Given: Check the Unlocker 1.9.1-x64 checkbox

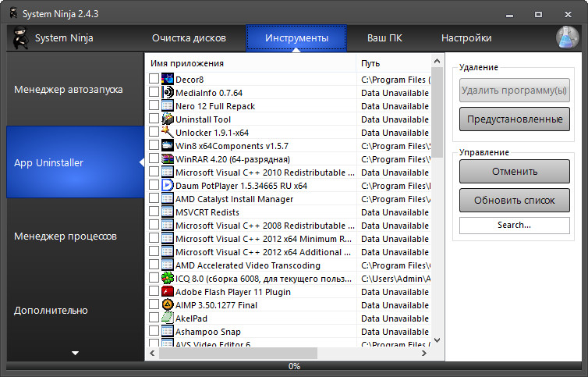Looking at the screenshot, I should pyautogui.click(x=154, y=131).
